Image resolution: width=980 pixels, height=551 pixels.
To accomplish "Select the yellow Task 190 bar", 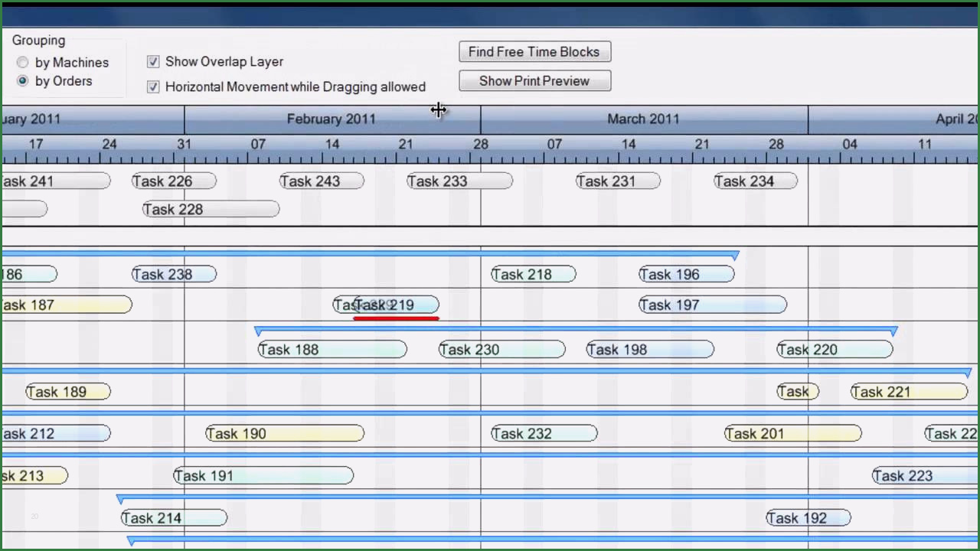I will 285,434.
